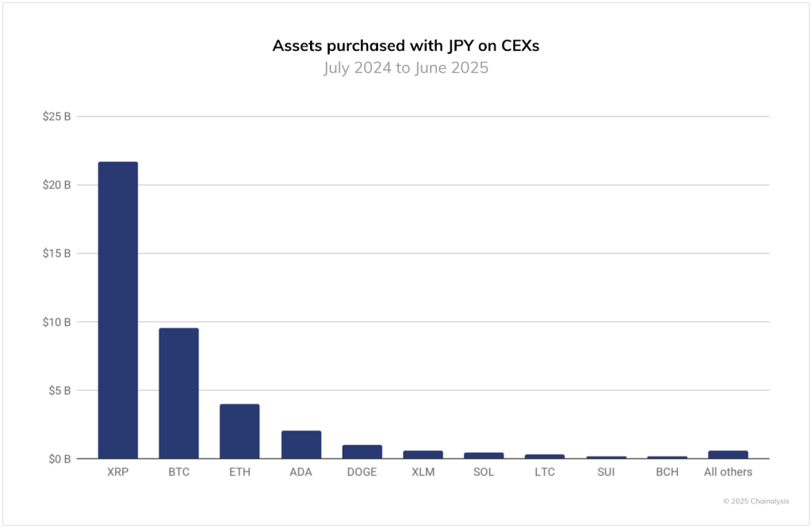Select the 'LTC' axis label
812x528 pixels.
[545, 472]
